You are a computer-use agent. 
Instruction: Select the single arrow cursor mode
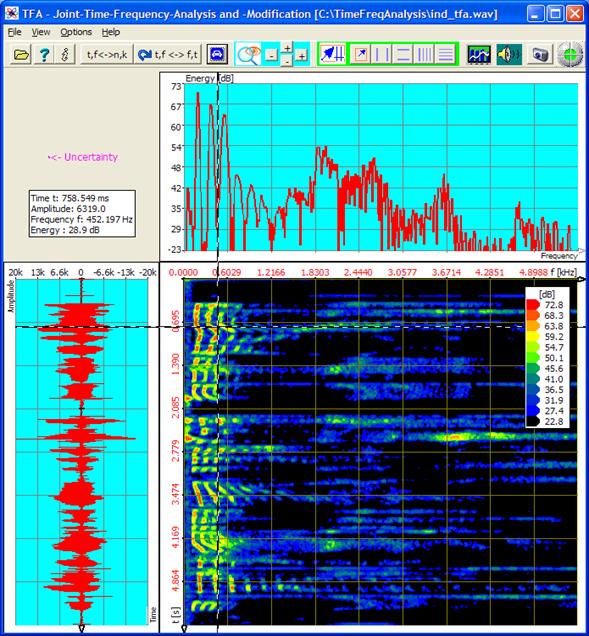tap(361, 54)
